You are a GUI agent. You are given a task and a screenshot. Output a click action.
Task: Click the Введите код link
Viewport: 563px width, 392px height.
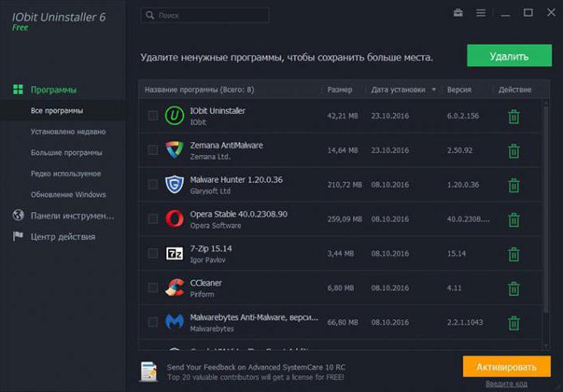pyautogui.click(x=506, y=384)
